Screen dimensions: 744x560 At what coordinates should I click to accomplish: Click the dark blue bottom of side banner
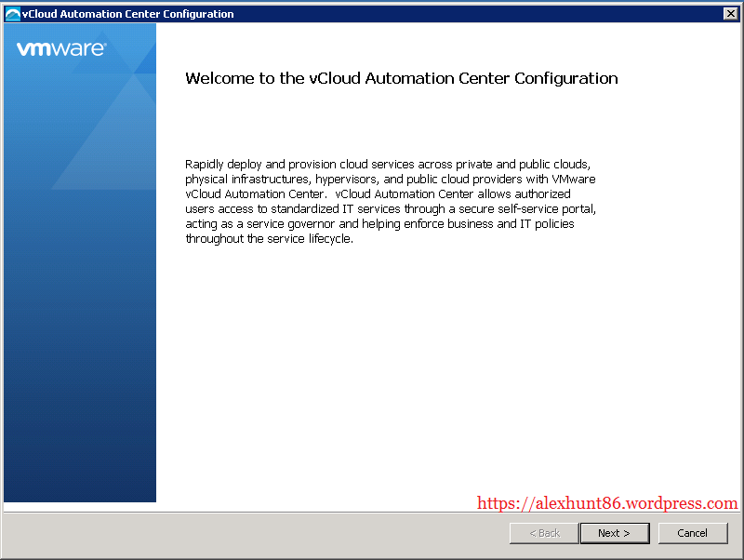80,465
